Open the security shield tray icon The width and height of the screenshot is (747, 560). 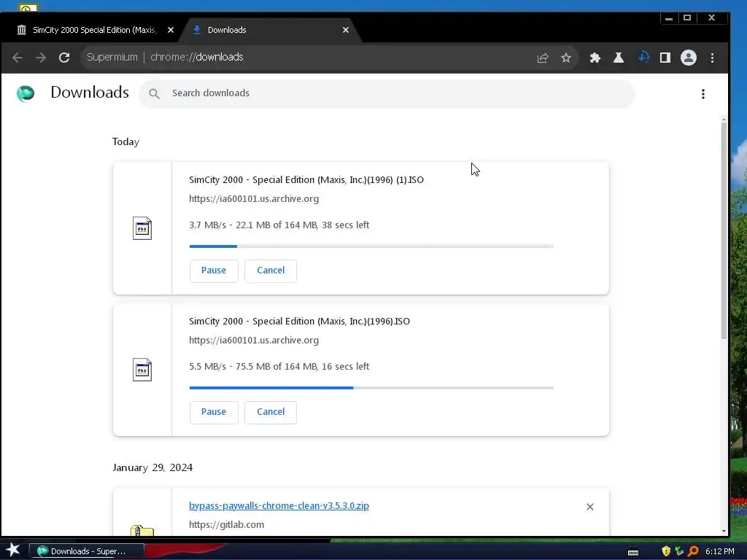(x=665, y=551)
